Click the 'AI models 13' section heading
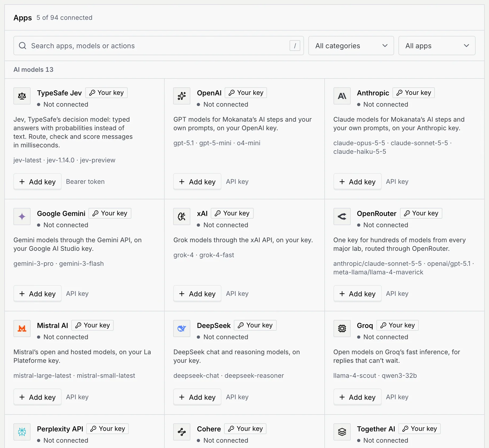 click(x=34, y=70)
